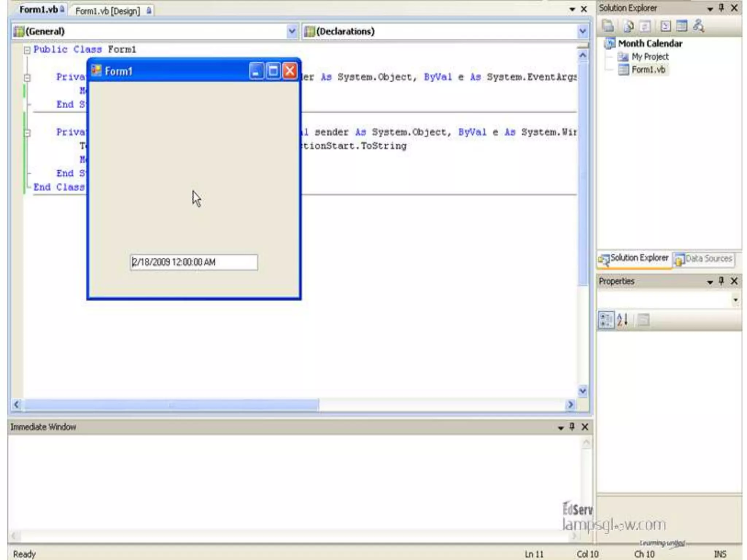Close the Solution Explorer panel
This screenshot has height=560, width=747.
(x=734, y=8)
